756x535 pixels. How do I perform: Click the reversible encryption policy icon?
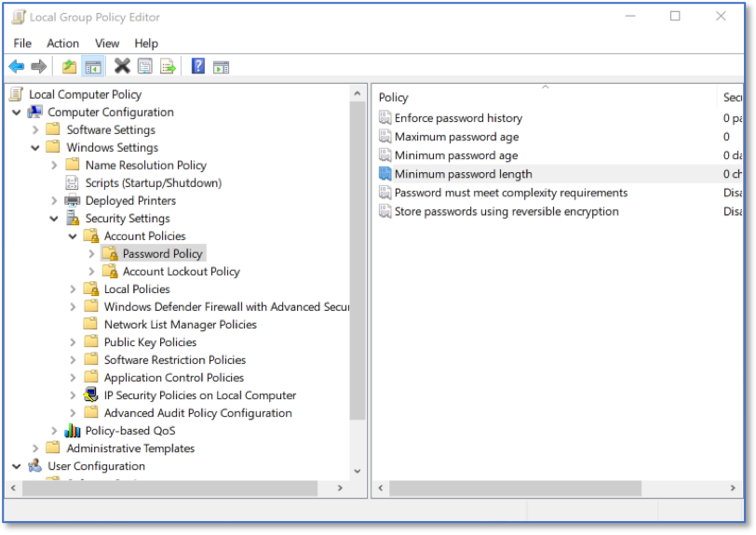tap(385, 211)
